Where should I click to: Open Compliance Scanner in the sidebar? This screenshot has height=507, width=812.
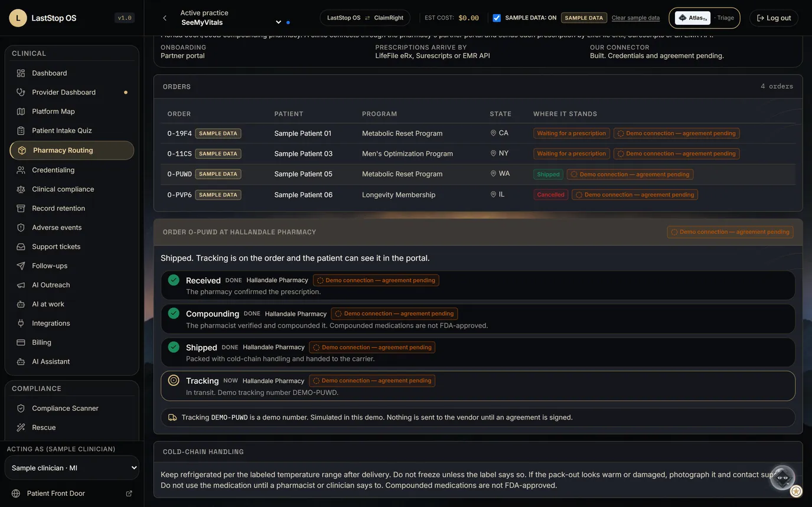[x=72, y=408]
